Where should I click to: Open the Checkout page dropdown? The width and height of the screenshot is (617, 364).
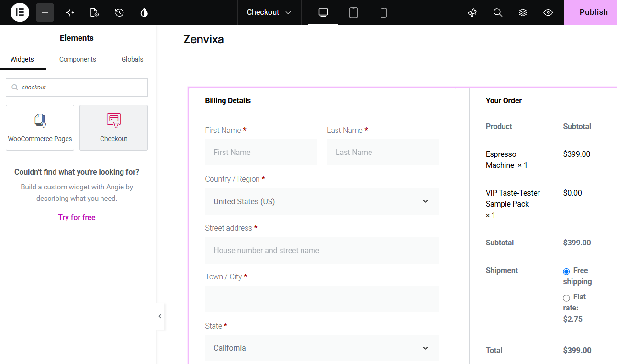pos(269,12)
